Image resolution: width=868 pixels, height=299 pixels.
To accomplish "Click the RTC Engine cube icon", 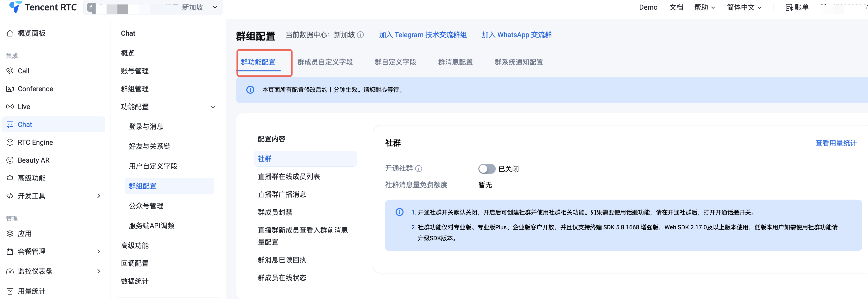I will (10, 143).
